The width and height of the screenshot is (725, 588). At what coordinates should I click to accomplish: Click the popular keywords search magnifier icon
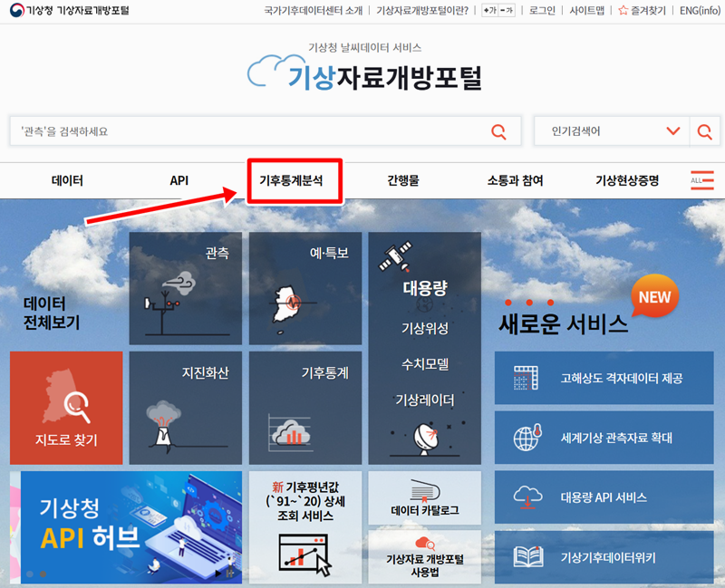click(x=705, y=131)
